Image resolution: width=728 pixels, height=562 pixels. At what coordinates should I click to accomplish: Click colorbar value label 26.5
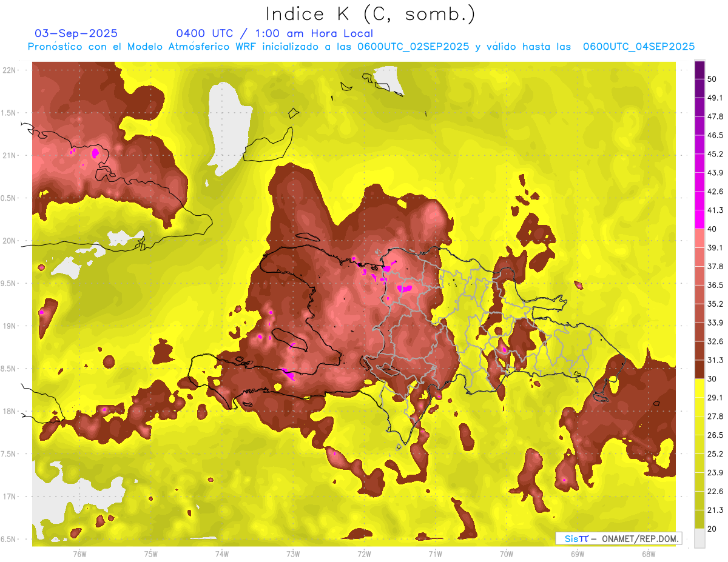pyautogui.click(x=715, y=435)
